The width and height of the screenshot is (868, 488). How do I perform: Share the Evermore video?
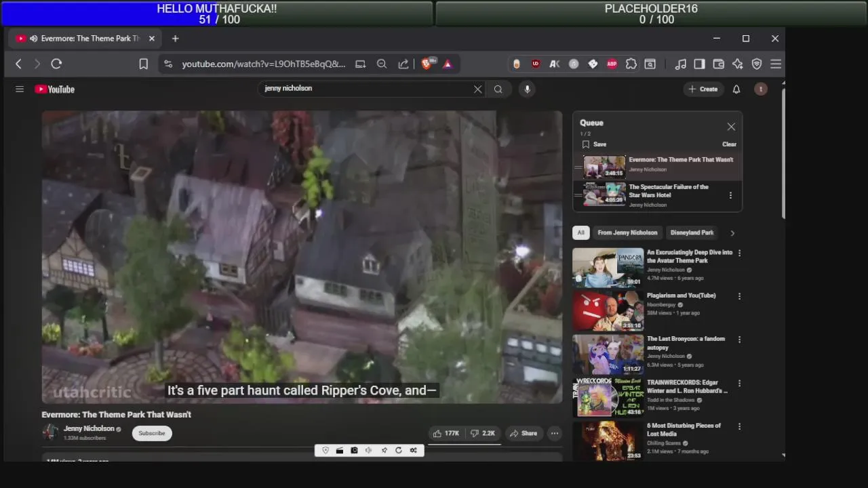coord(523,434)
